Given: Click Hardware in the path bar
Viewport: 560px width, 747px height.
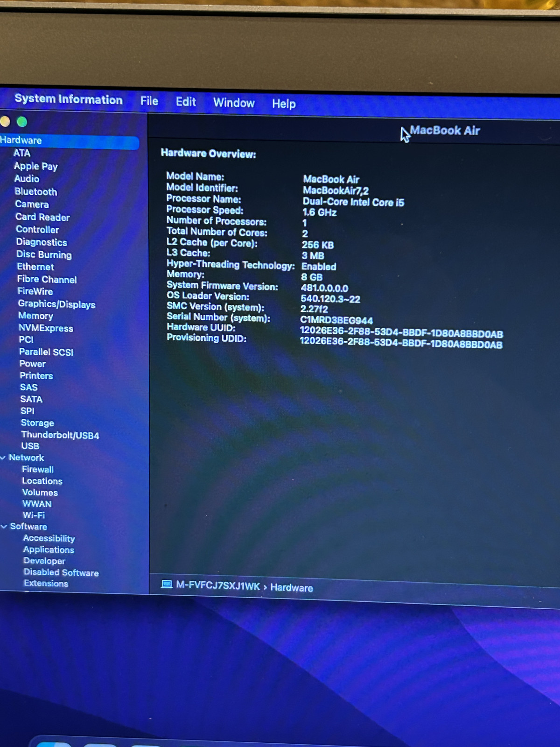Looking at the screenshot, I should point(292,588).
